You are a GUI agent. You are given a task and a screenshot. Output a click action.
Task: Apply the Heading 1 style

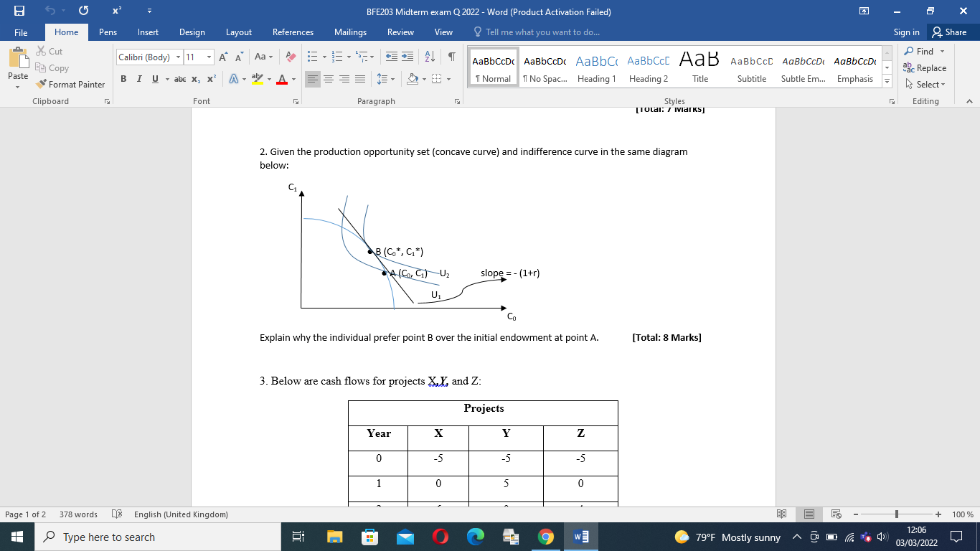tap(597, 67)
